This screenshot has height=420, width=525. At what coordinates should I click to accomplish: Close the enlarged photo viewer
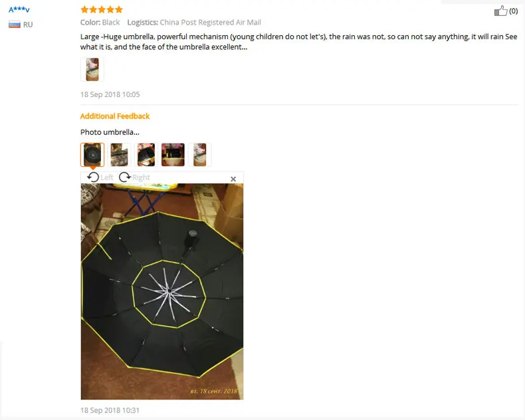233,179
